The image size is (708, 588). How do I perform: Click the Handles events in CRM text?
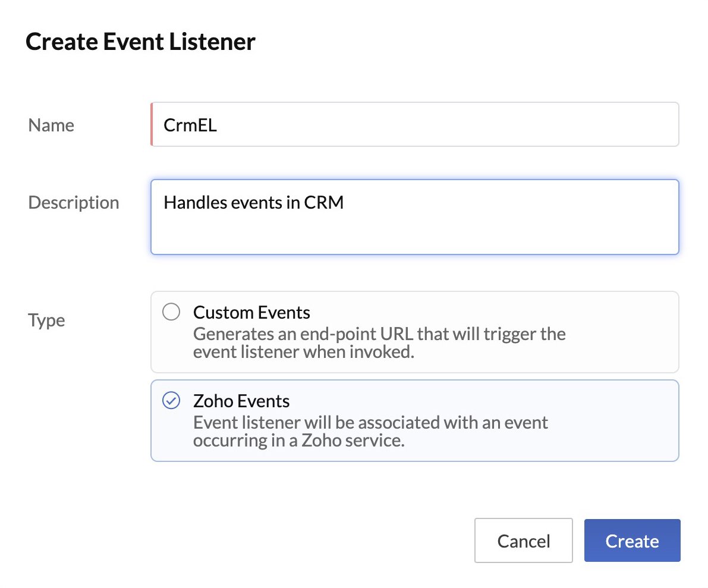coord(254,202)
